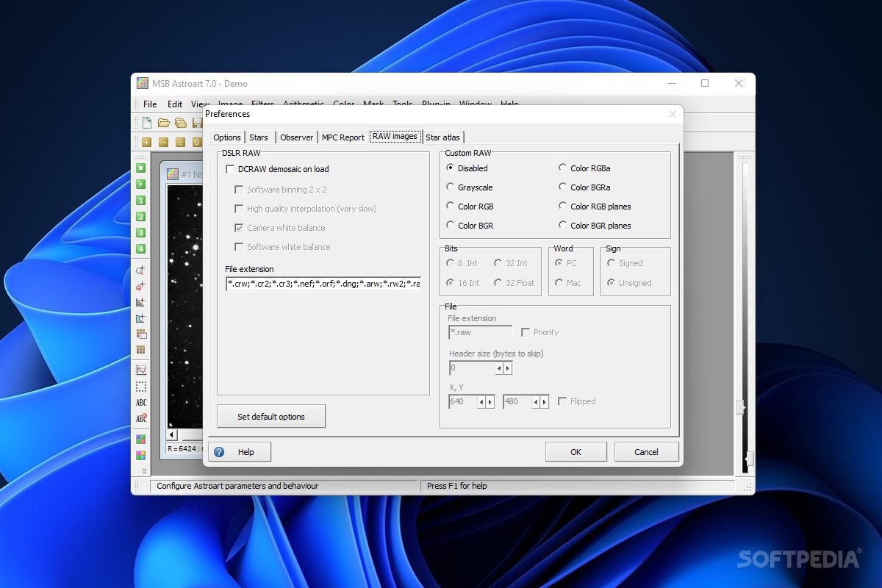Click the Cancel button

click(647, 452)
